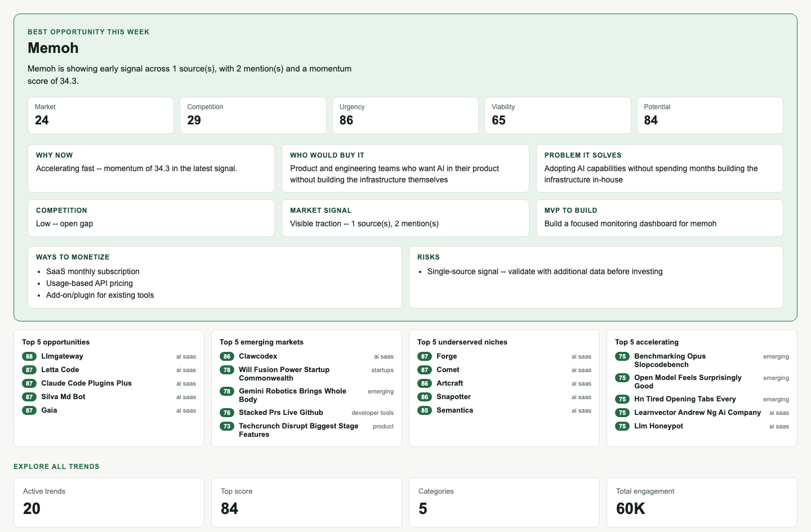Viewport: 811px width, 532px height.
Task: Click the Total engagement stat card
Action: coord(702,503)
